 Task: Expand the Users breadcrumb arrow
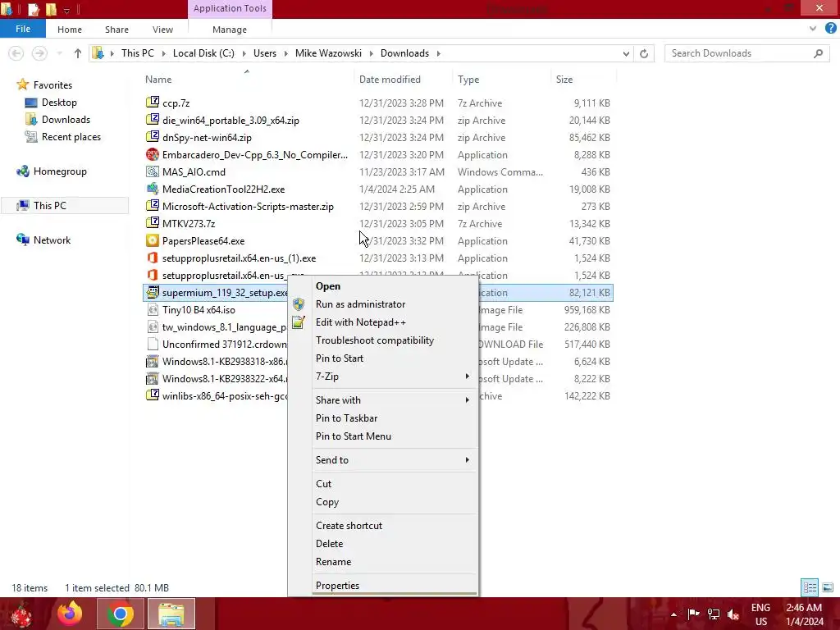(x=285, y=53)
